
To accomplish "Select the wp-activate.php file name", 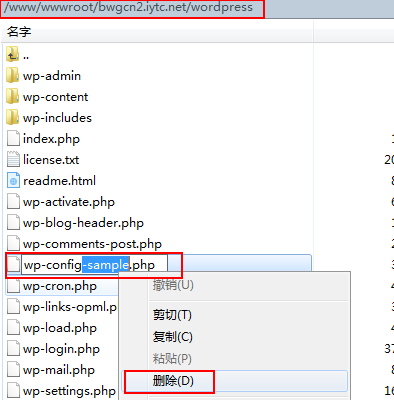I will tap(69, 202).
